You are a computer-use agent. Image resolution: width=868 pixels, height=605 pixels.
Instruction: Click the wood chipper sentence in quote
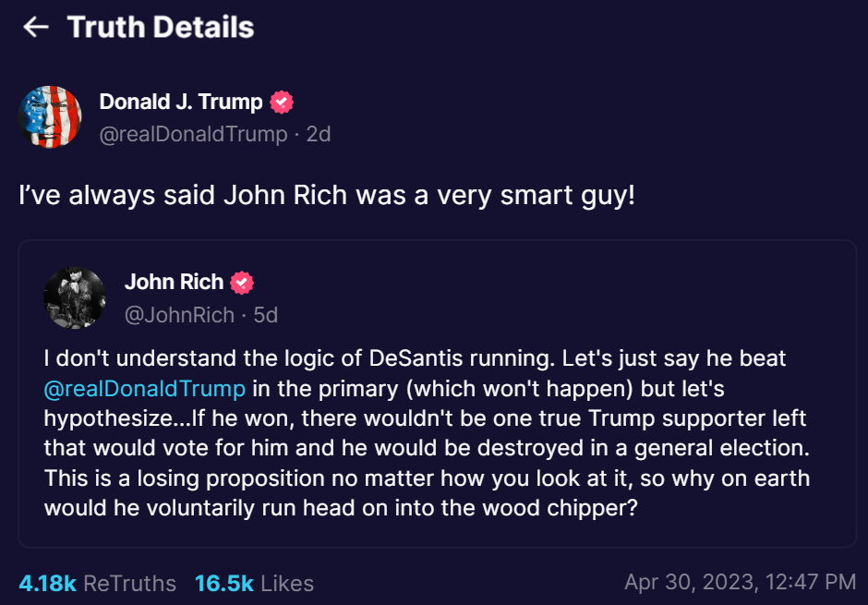pos(342,509)
